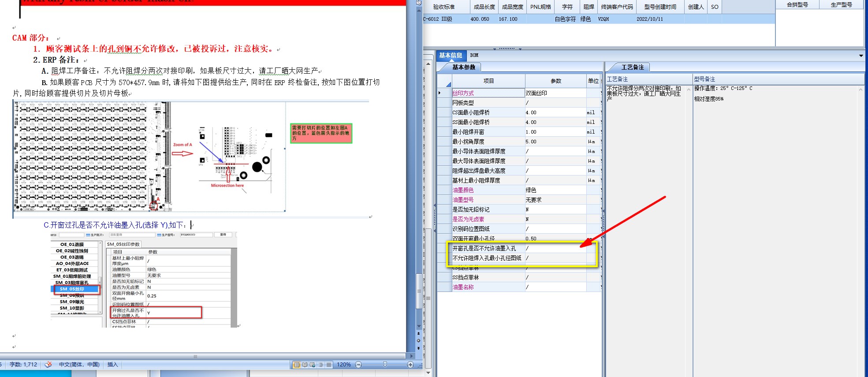Click the 创建人 column header
The image size is (868, 377).
tap(696, 7)
